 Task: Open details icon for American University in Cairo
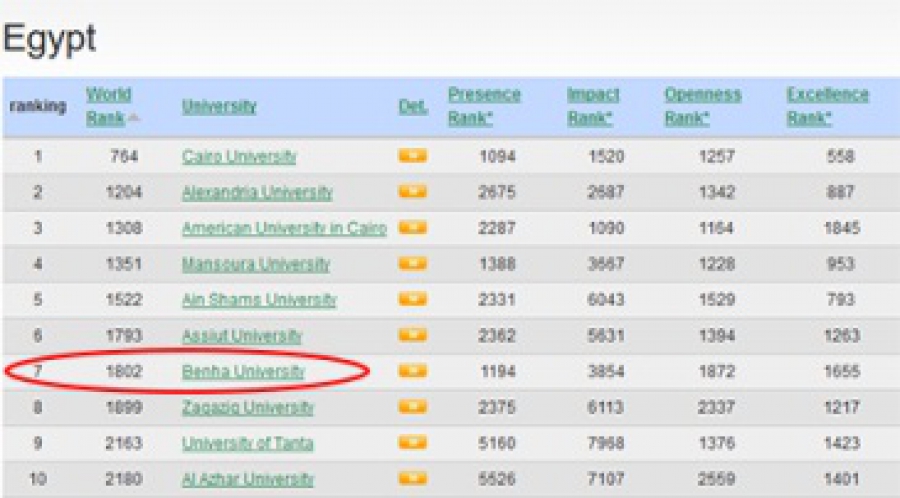tap(413, 227)
